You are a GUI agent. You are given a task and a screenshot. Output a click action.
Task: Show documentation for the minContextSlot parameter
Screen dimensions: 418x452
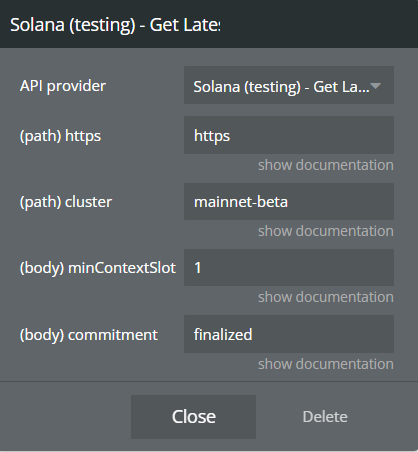pyautogui.click(x=326, y=297)
